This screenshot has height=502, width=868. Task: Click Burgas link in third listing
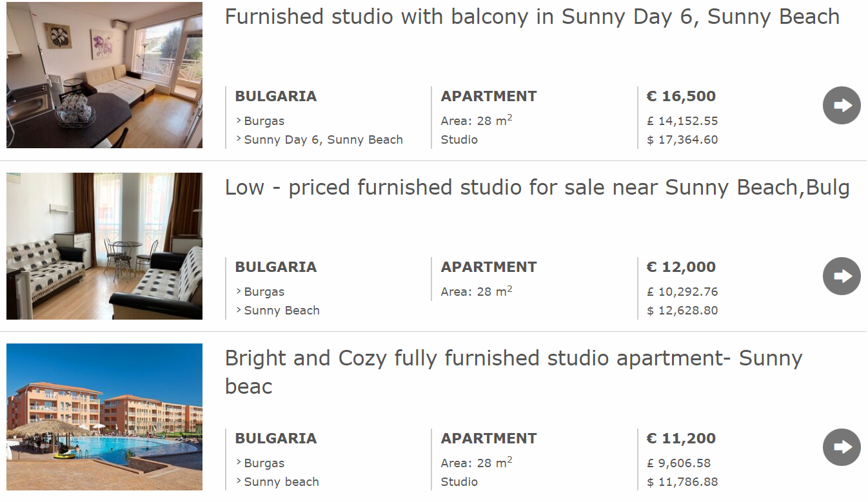click(264, 463)
